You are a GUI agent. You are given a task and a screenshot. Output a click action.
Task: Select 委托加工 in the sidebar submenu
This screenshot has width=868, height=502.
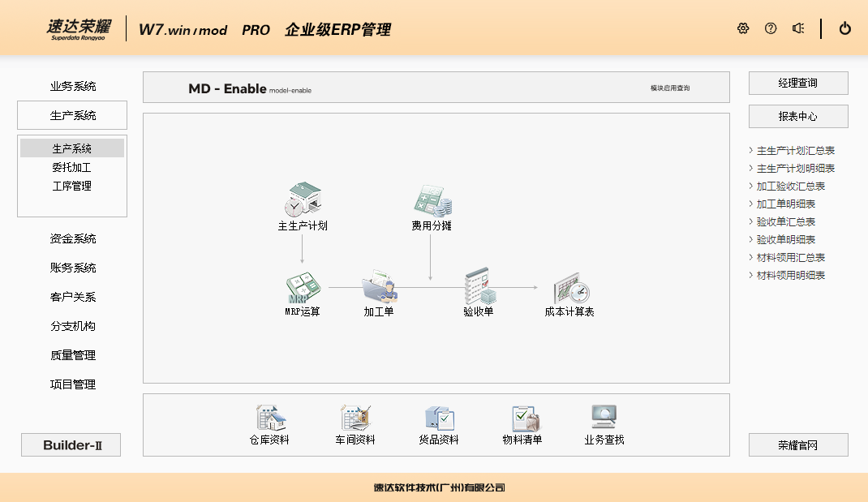coord(72,167)
